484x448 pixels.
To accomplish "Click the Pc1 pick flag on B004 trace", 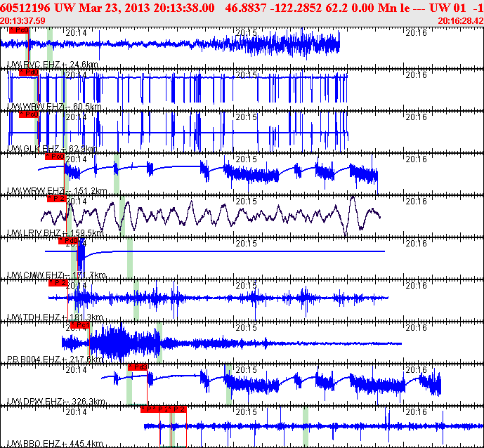I will [80, 325].
